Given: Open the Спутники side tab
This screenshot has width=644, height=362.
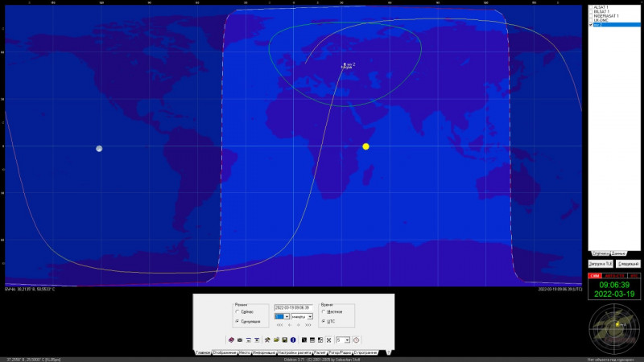Looking at the screenshot, I should (x=601, y=253).
